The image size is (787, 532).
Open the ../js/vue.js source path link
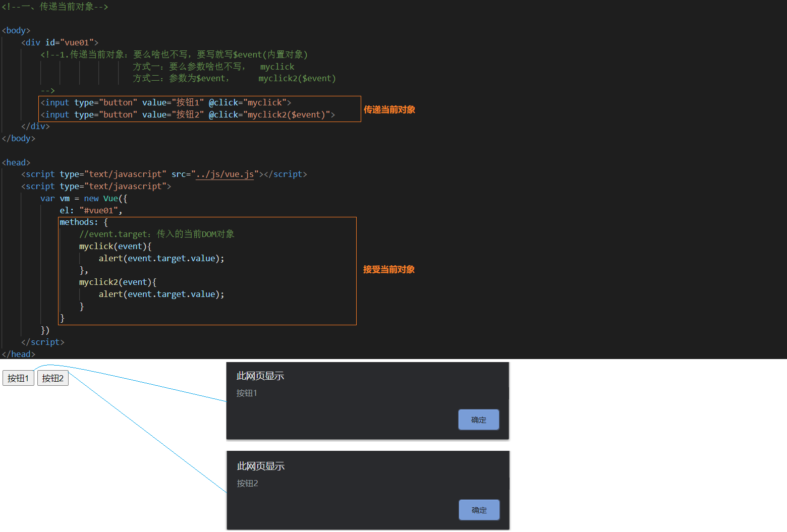click(x=224, y=174)
